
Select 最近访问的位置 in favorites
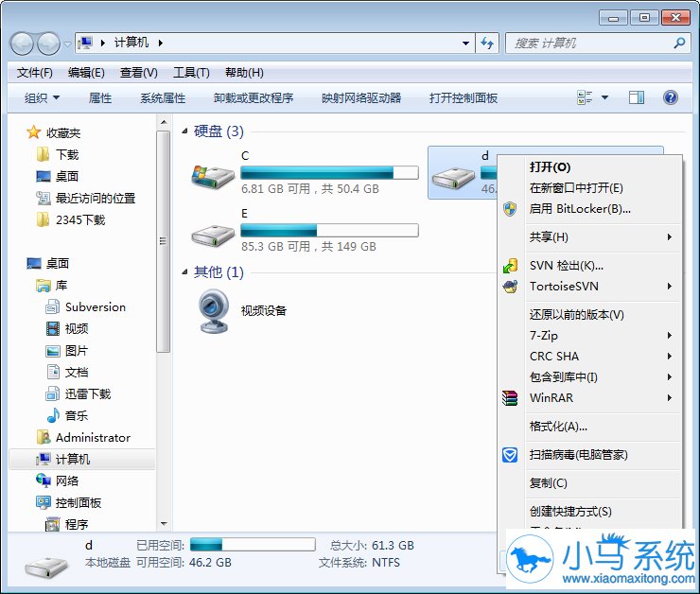[x=96, y=198]
